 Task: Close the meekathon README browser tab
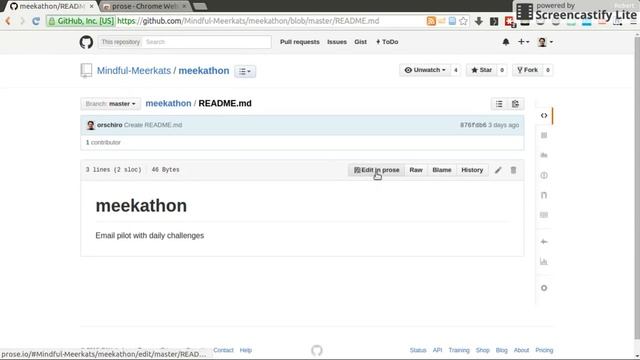91,6
